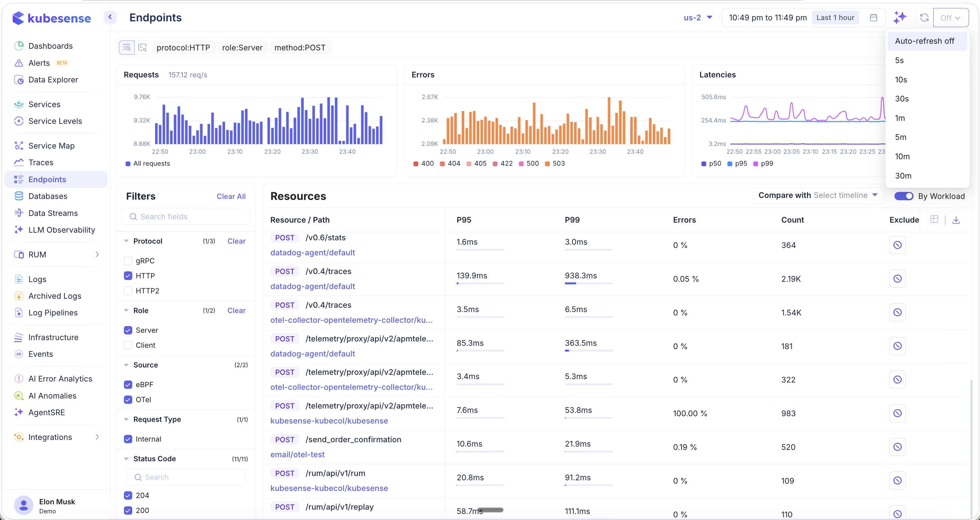Click Clear All to reset filters
This screenshot has width=980, height=520.
tap(231, 196)
